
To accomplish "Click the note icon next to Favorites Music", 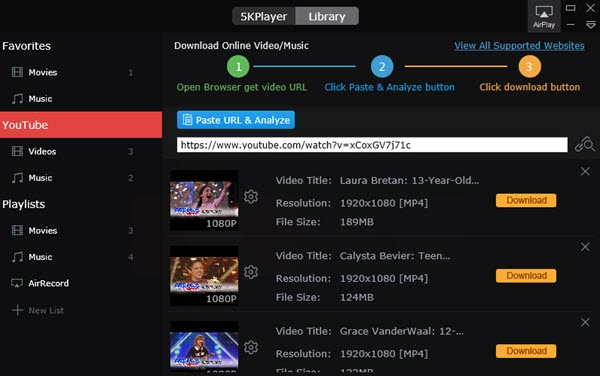I will coord(17,99).
